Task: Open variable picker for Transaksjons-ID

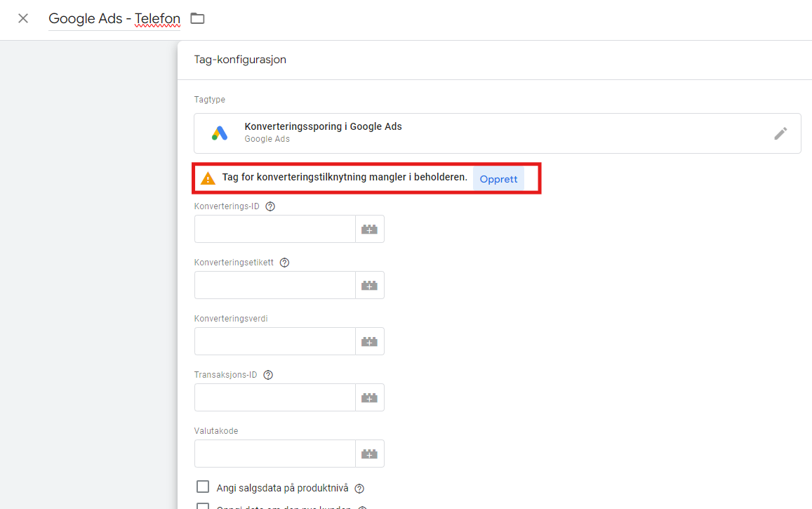Action: click(369, 397)
